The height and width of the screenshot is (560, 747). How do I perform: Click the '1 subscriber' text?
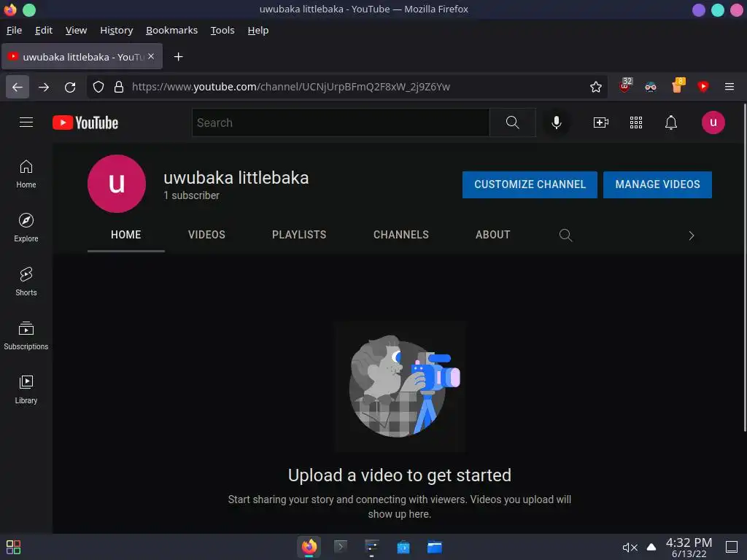[192, 195]
